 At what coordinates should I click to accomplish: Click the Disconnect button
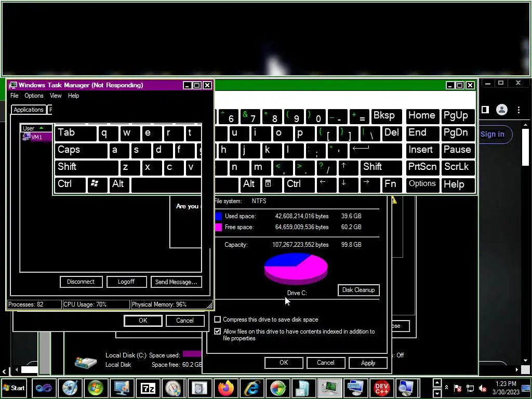pyautogui.click(x=81, y=282)
